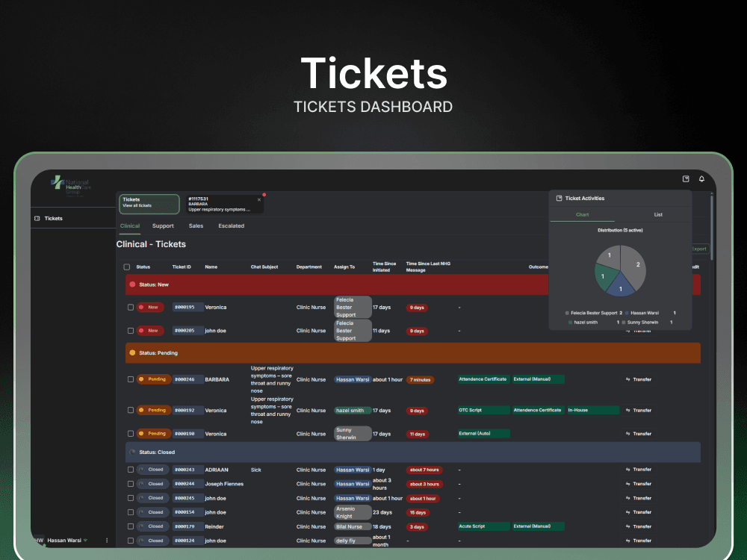Open assignee Bilal Nurse on ticket #000179
The width and height of the screenshot is (747, 560).
point(353,526)
